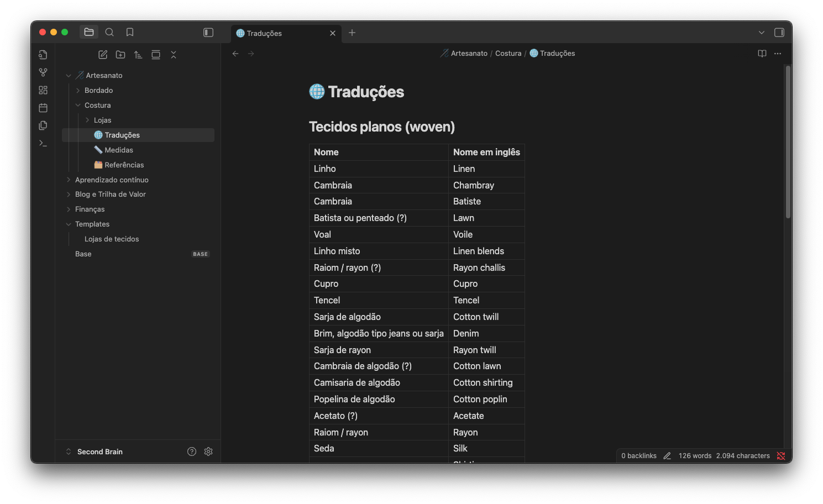Open the bookmarks panel icon
This screenshot has width=823, height=504.
[x=130, y=32]
